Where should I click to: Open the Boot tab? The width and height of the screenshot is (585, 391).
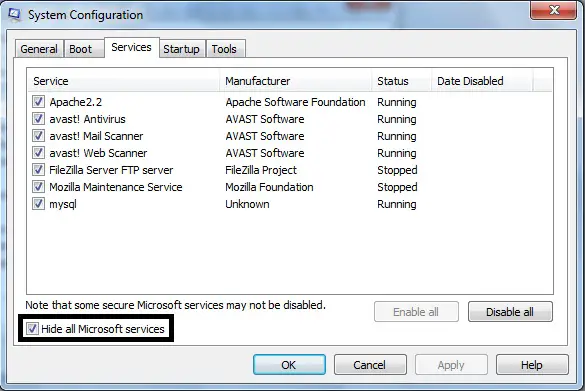pyautogui.click(x=84, y=49)
